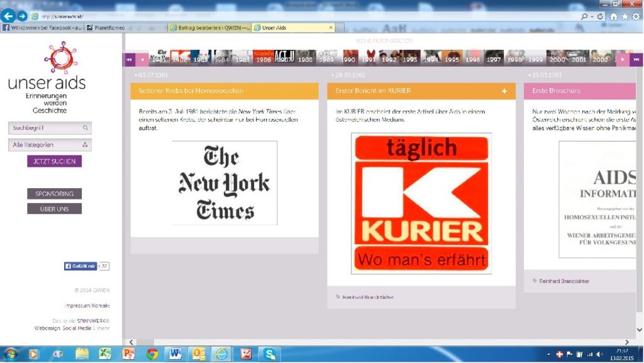Open the SPONSORING page button

pyautogui.click(x=54, y=194)
